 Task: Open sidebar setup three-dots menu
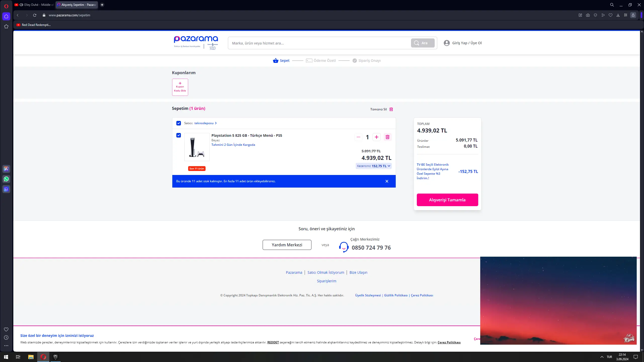click(6, 346)
